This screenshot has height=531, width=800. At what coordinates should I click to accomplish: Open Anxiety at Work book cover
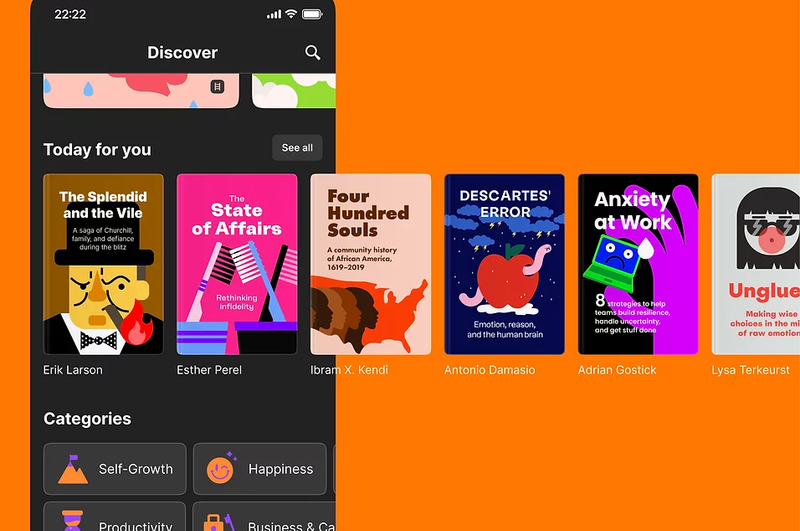(x=638, y=264)
